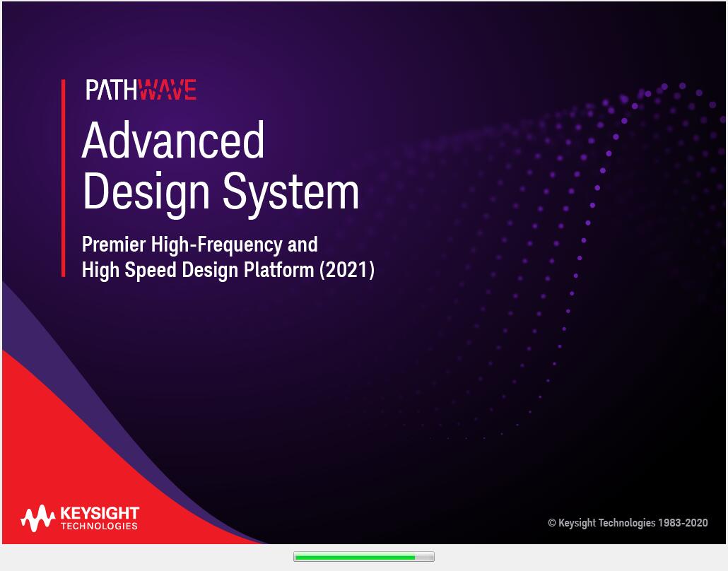Click the Keysight copyright notice

coord(628,523)
